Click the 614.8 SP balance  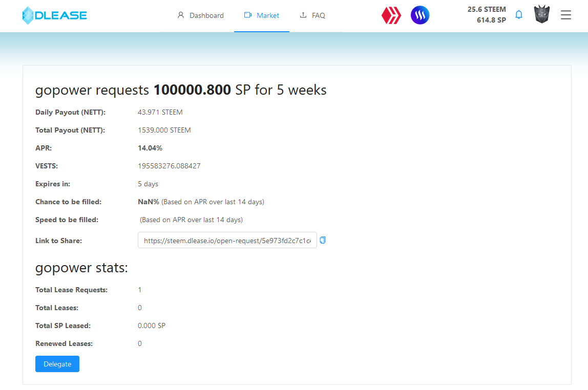pos(491,20)
